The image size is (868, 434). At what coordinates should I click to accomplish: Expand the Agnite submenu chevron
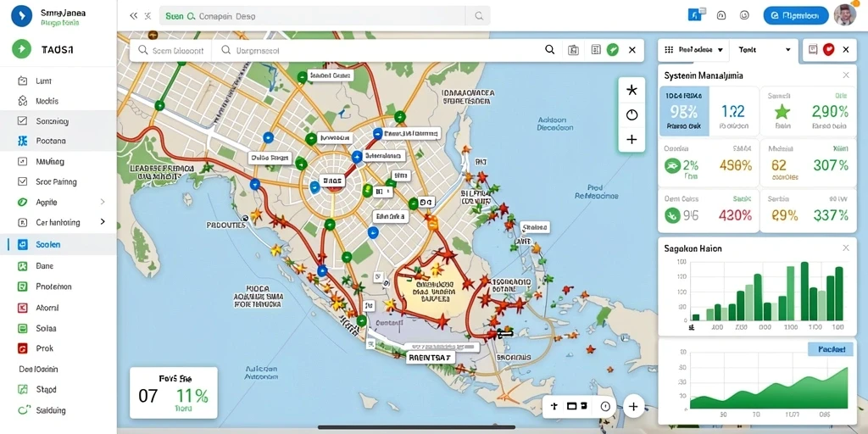[103, 202]
